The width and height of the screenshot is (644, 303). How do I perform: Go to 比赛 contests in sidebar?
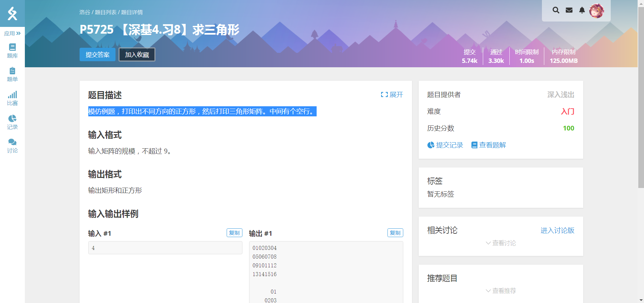tap(12, 98)
